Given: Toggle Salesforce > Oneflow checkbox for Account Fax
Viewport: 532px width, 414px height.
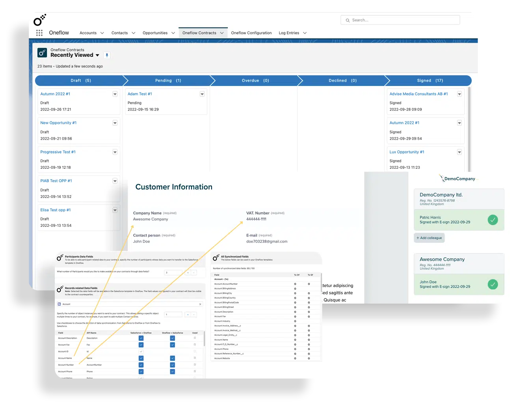Looking at the screenshot, I should coord(141,345).
